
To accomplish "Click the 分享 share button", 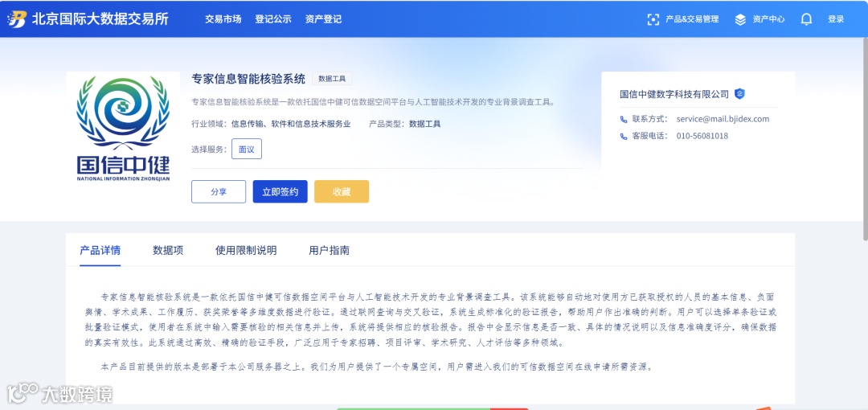I will [219, 191].
